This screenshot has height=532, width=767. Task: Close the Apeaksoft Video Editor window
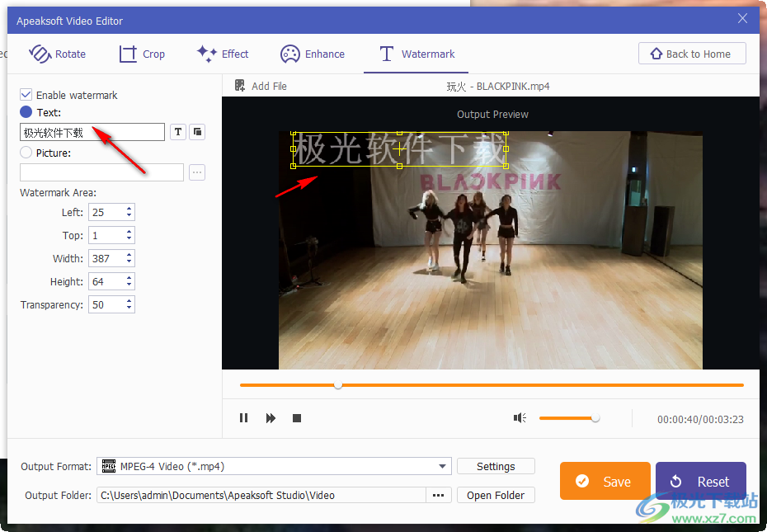tap(742, 19)
